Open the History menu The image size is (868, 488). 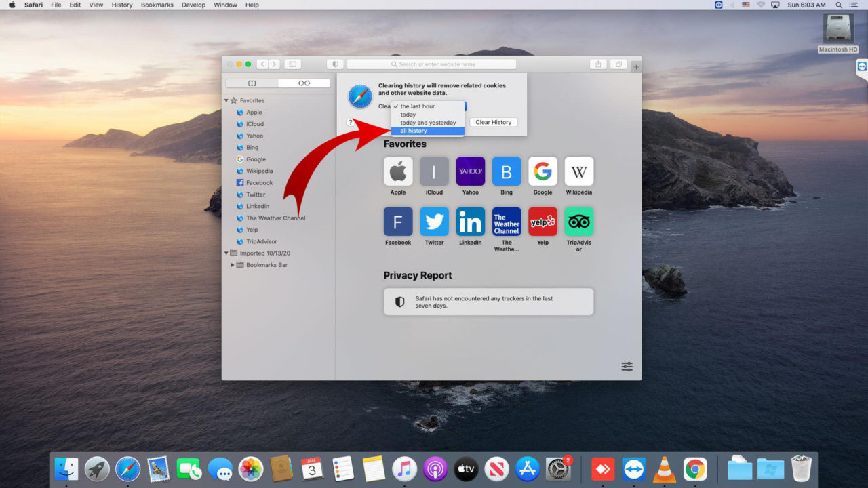[x=121, y=5]
